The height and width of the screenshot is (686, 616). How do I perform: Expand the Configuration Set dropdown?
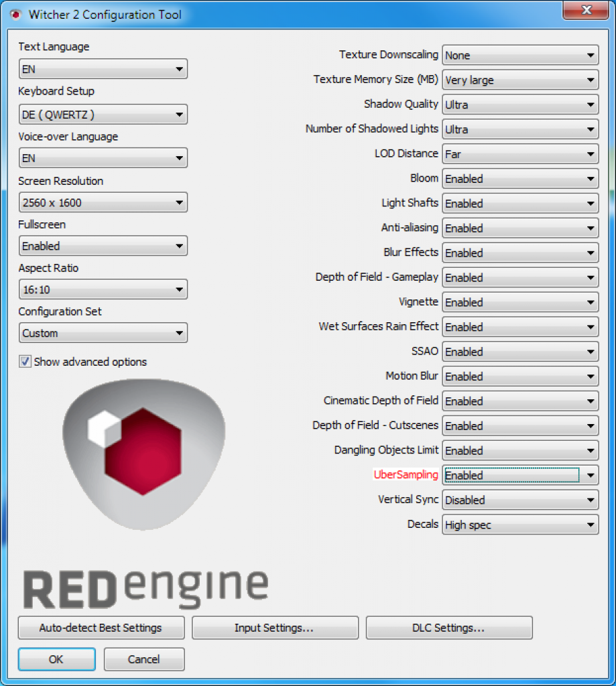click(x=103, y=333)
